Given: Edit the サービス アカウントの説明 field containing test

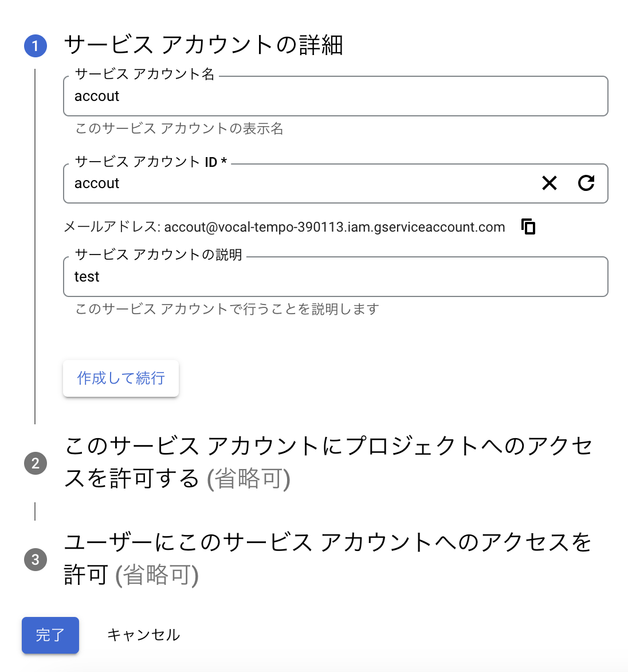Looking at the screenshot, I should click(x=335, y=277).
